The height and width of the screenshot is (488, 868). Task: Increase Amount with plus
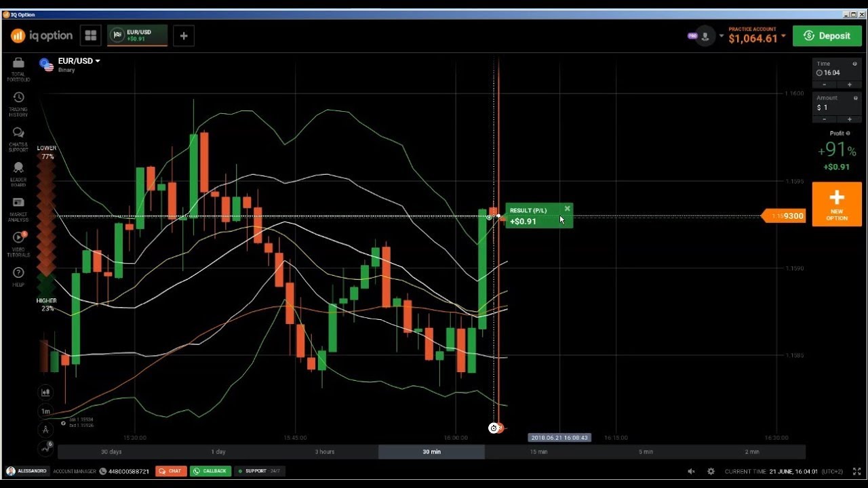849,119
